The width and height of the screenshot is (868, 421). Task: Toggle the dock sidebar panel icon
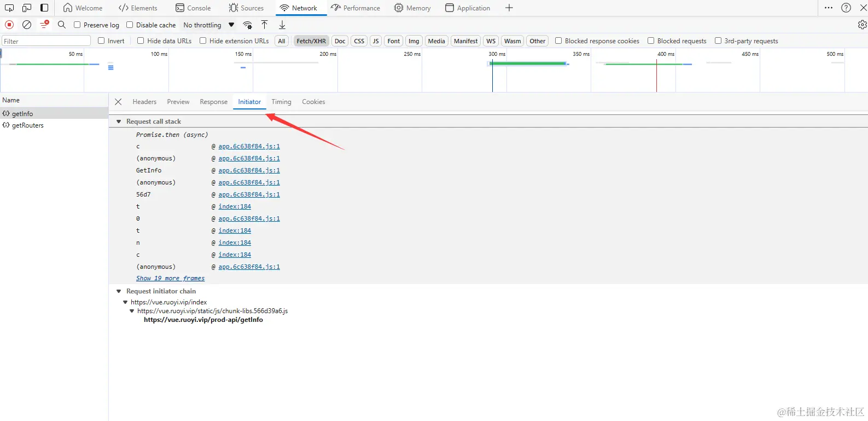pyautogui.click(x=44, y=8)
